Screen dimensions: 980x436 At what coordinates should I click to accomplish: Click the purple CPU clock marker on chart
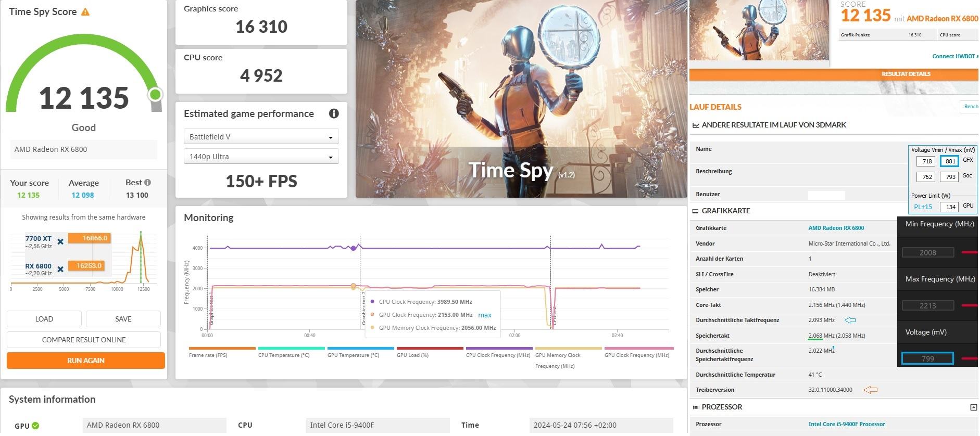click(354, 248)
